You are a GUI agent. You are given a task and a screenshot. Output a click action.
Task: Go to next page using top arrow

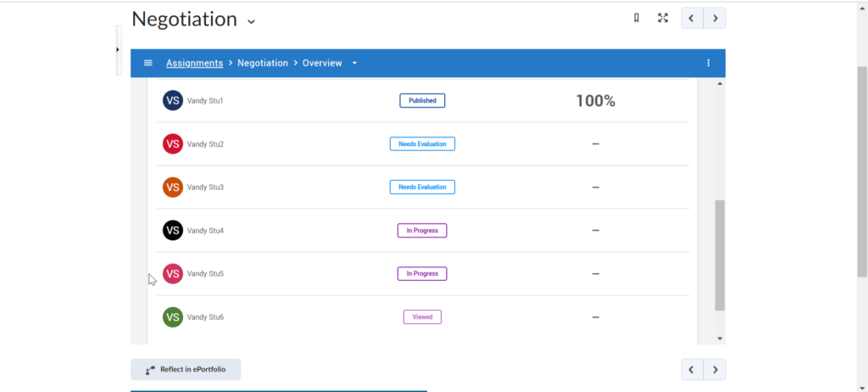[x=715, y=18]
